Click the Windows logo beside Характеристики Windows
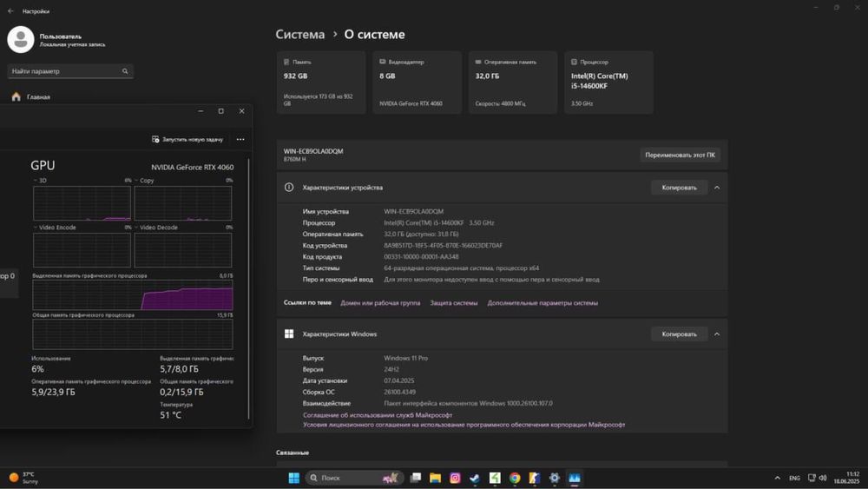Image resolution: width=868 pixels, height=489 pixels. [x=289, y=334]
